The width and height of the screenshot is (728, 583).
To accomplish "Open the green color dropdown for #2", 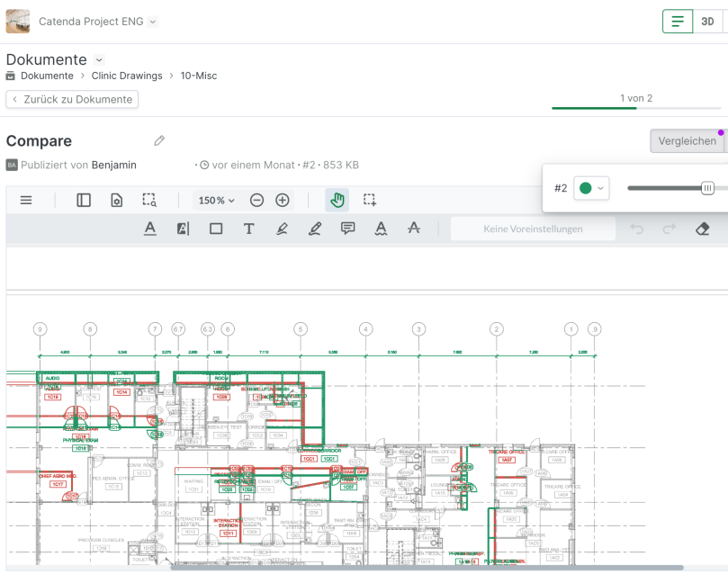I will click(x=591, y=188).
